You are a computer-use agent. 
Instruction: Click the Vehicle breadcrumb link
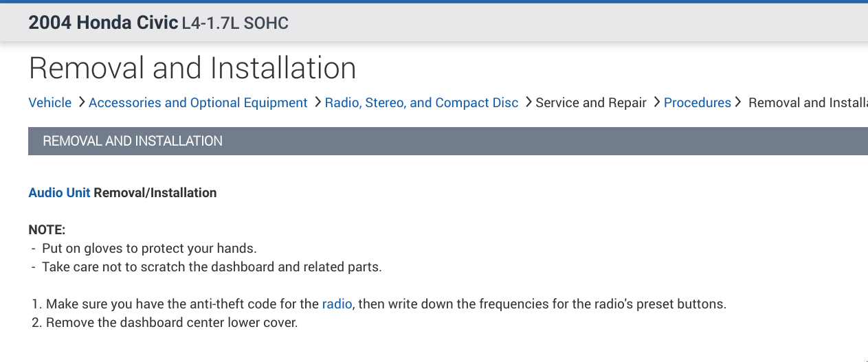pyautogui.click(x=49, y=103)
